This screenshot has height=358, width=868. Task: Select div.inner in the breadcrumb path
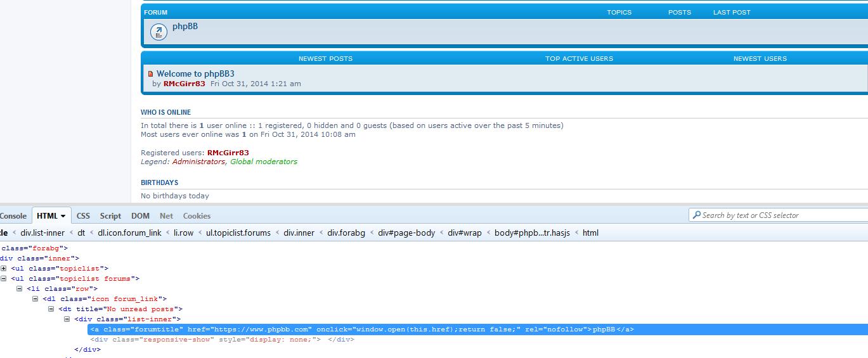pyautogui.click(x=299, y=233)
